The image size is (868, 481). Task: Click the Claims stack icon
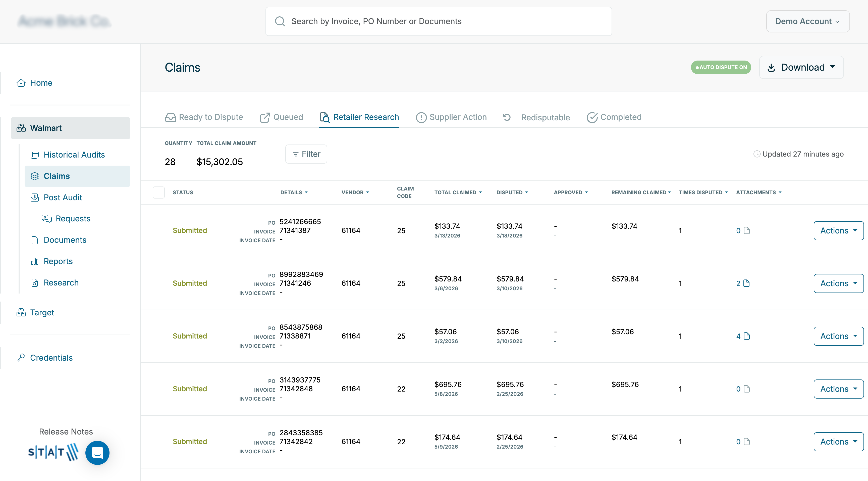click(35, 176)
